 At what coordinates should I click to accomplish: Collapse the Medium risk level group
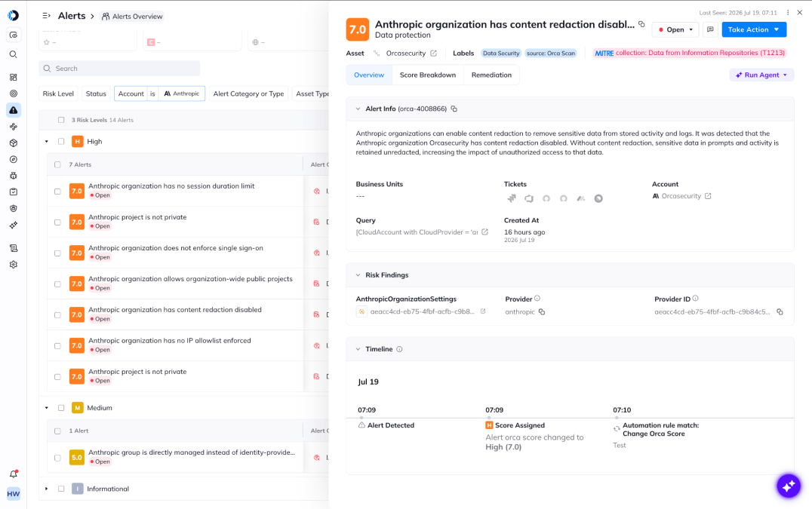click(x=47, y=408)
